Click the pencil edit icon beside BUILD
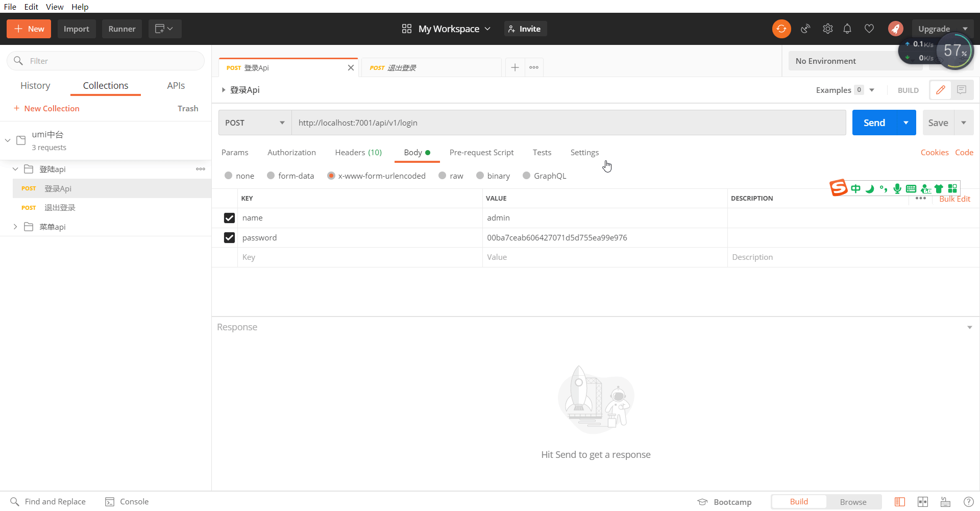Viewport: 980px width, 511px height. click(941, 89)
